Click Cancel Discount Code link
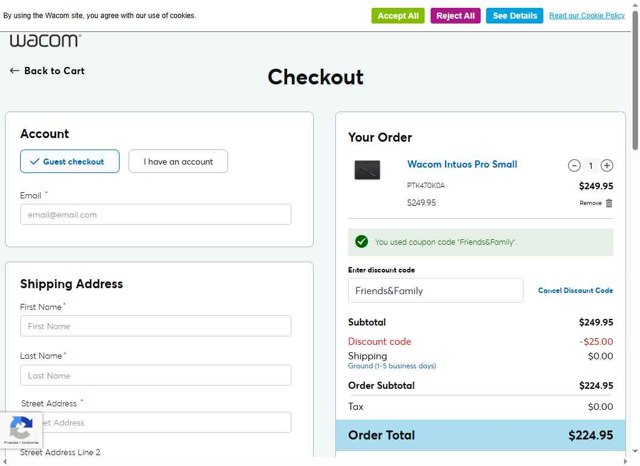This screenshot has height=466, width=640. pyautogui.click(x=576, y=291)
